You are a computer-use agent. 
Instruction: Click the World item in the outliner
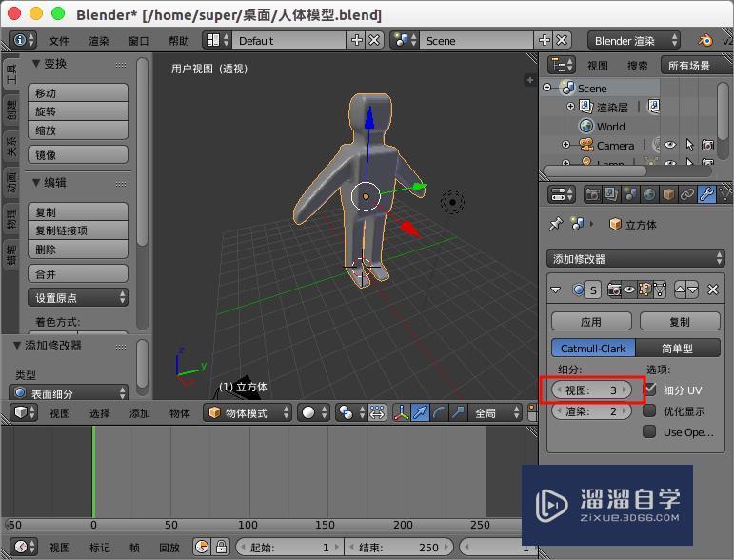(610, 127)
